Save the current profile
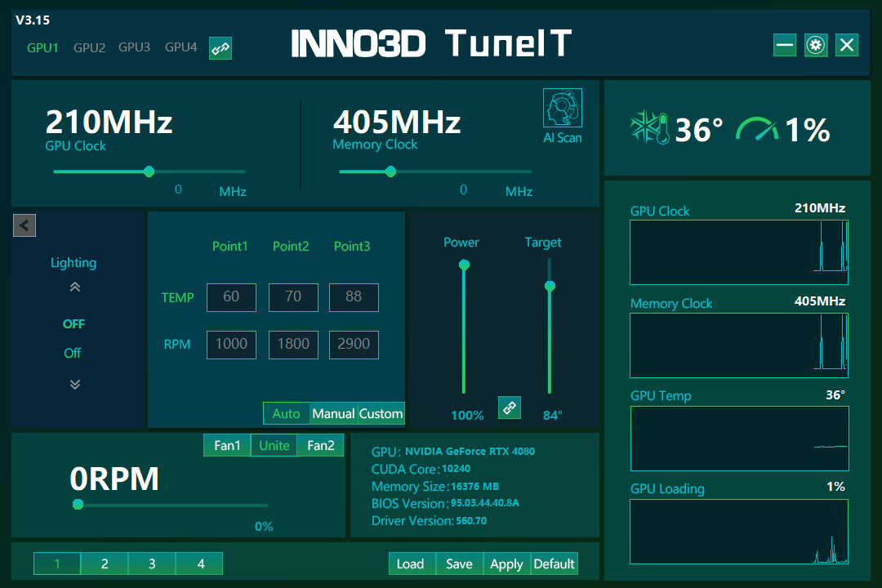Image resolution: width=882 pixels, height=588 pixels. [459, 563]
